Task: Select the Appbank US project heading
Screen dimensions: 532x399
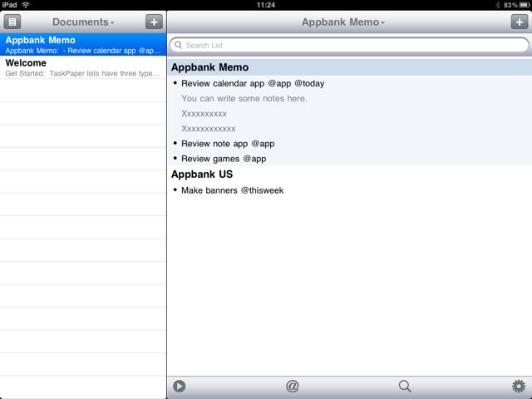Action: click(x=349, y=174)
